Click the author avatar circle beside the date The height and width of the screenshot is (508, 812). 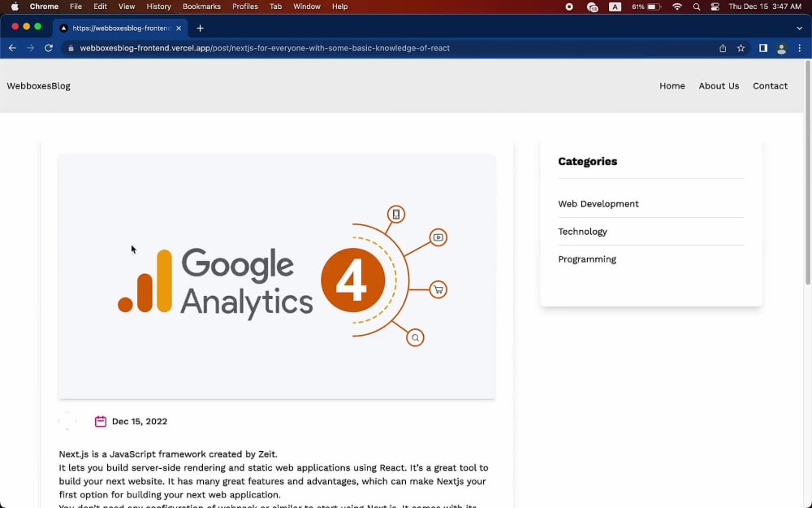[68, 421]
